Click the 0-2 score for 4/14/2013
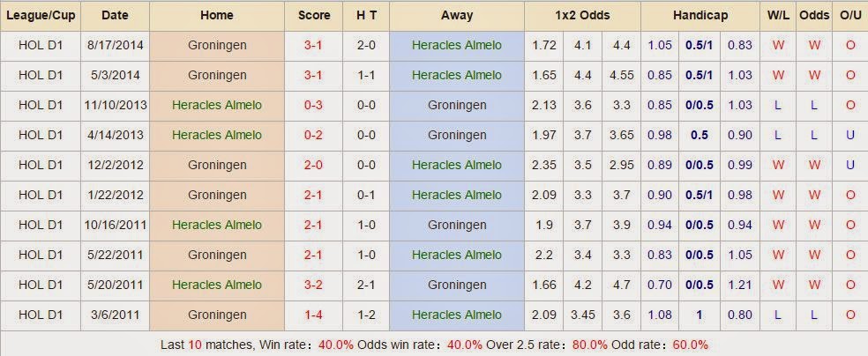The image size is (868, 356). click(314, 135)
